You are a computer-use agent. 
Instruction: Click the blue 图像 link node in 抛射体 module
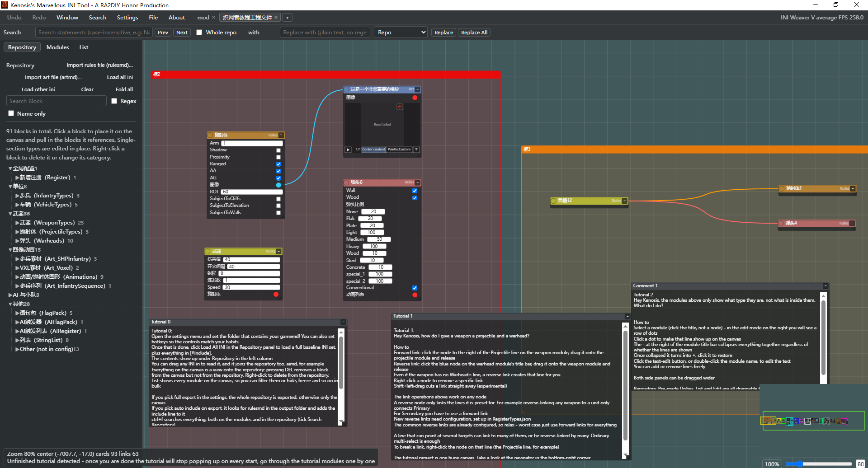(x=278, y=185)
